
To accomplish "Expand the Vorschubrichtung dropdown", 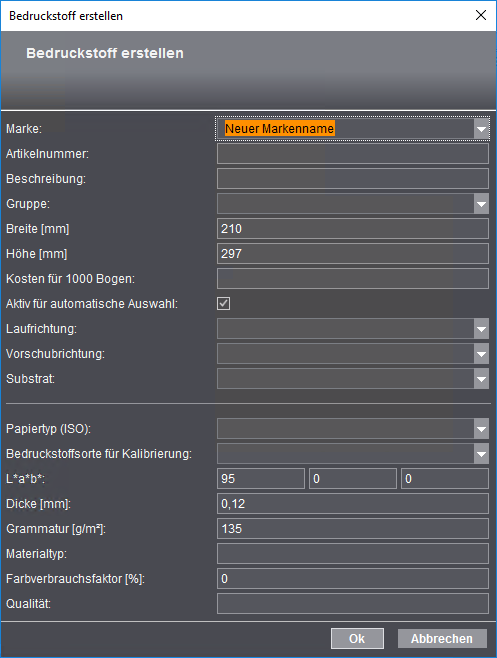I will (x=481, y=354).
